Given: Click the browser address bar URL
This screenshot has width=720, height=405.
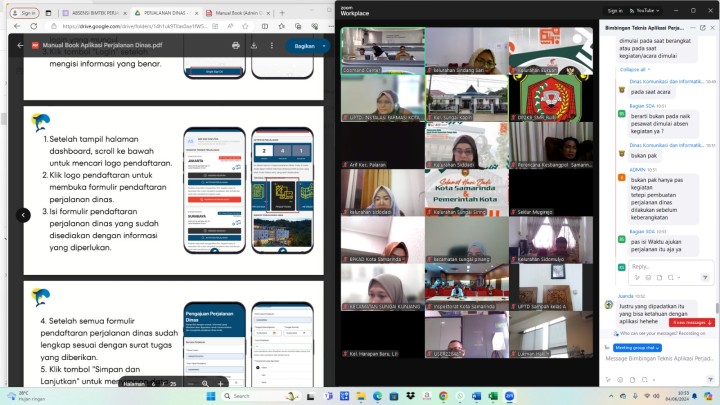Looking at the screenshot, I should (135, 26).
